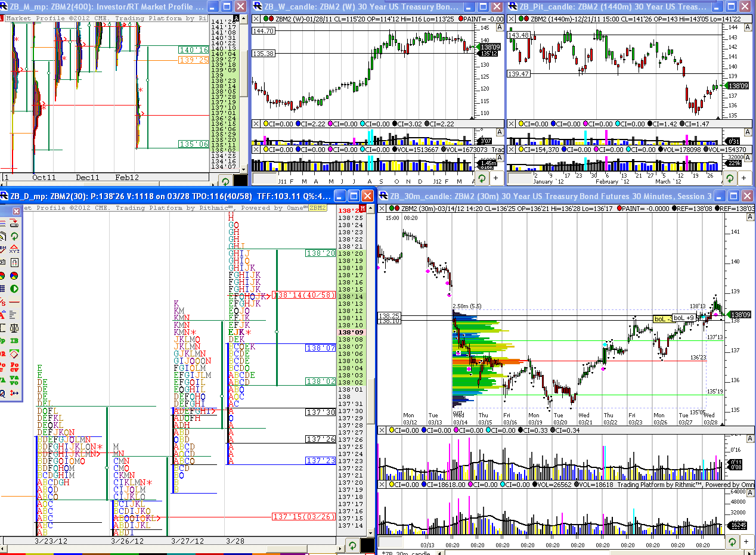
Task: Open the document list tool in palette
Action: [14, 262]
